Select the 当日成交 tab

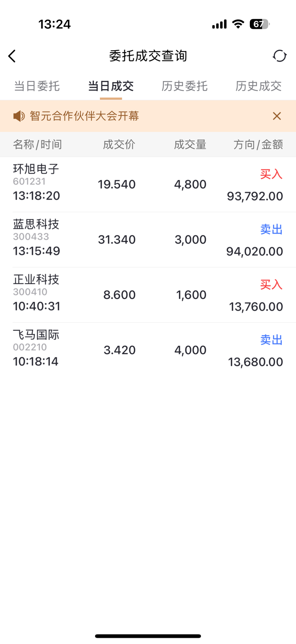coord(111,86)
